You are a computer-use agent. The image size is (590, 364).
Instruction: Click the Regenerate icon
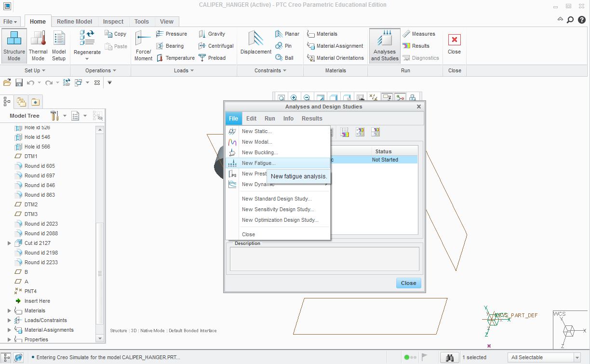click(87, 39)
